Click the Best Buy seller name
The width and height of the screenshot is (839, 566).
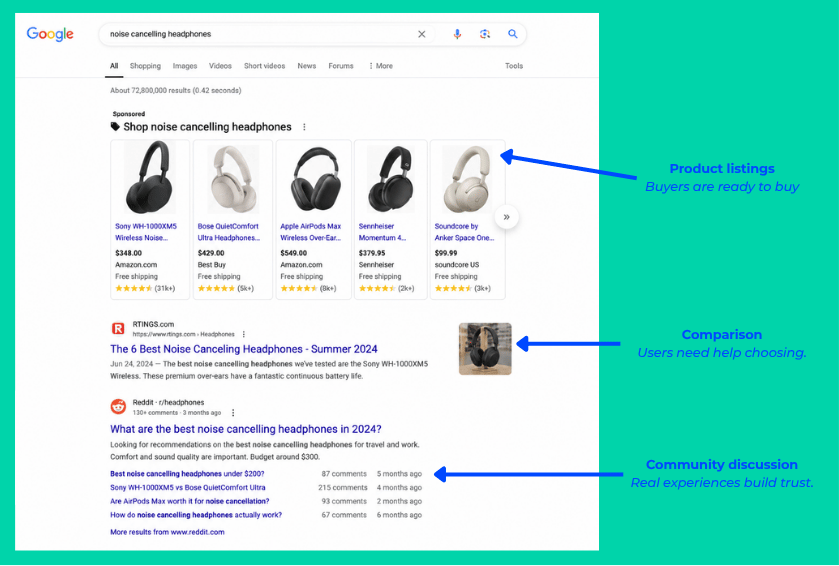pos(212,265)
